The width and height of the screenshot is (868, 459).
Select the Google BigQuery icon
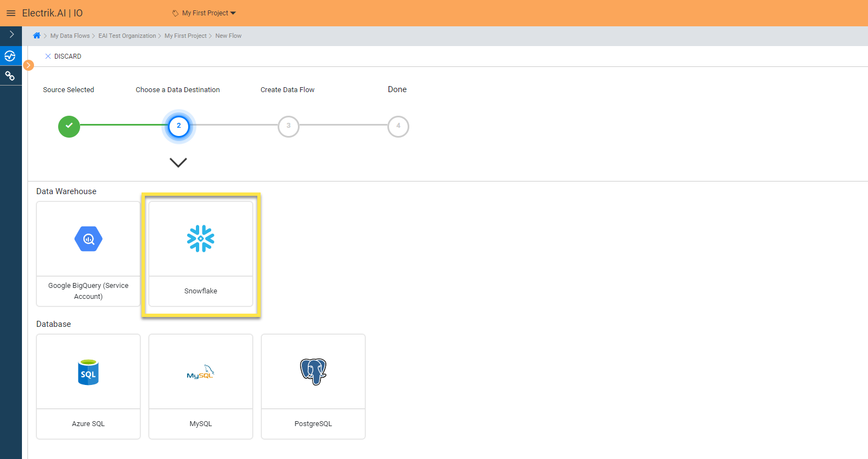(x=88, y=239)
